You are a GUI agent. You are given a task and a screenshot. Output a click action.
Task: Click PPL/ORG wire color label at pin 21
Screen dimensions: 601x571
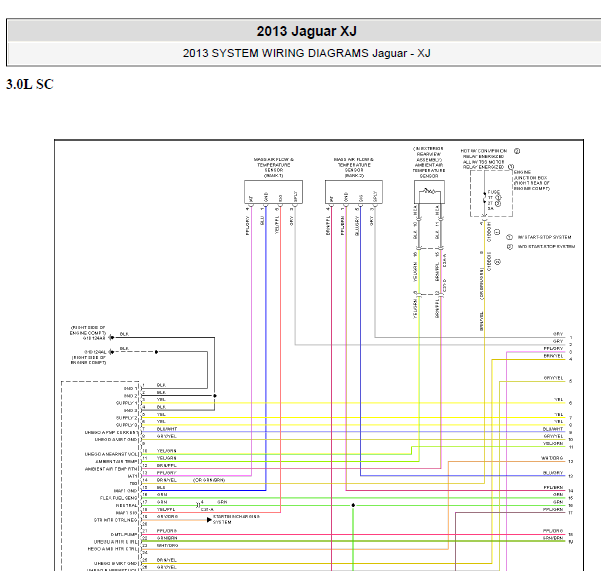(167, 531)
